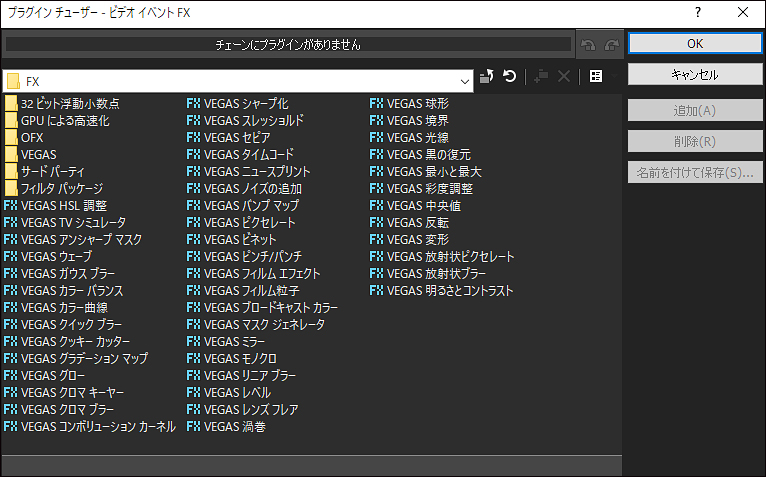Click the redo chain arrow icon
The image size is (766, 477).
pyautogui.click(x=612, y=45)
